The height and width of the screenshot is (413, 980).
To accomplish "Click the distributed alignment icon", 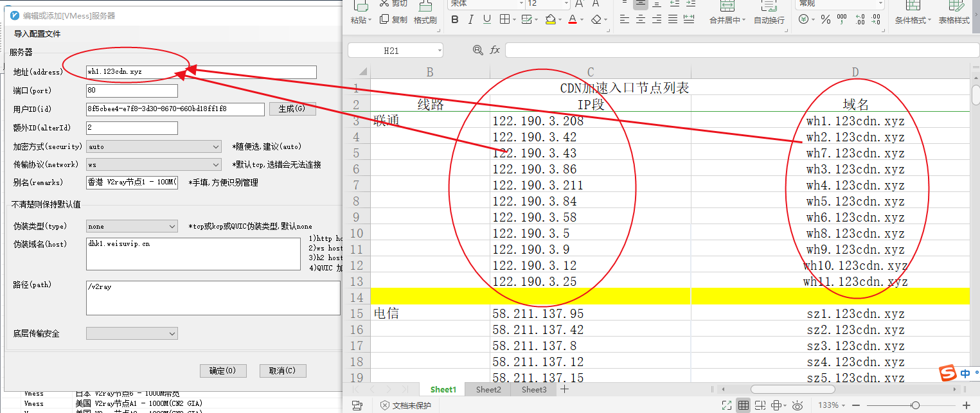I will (690, 19).
